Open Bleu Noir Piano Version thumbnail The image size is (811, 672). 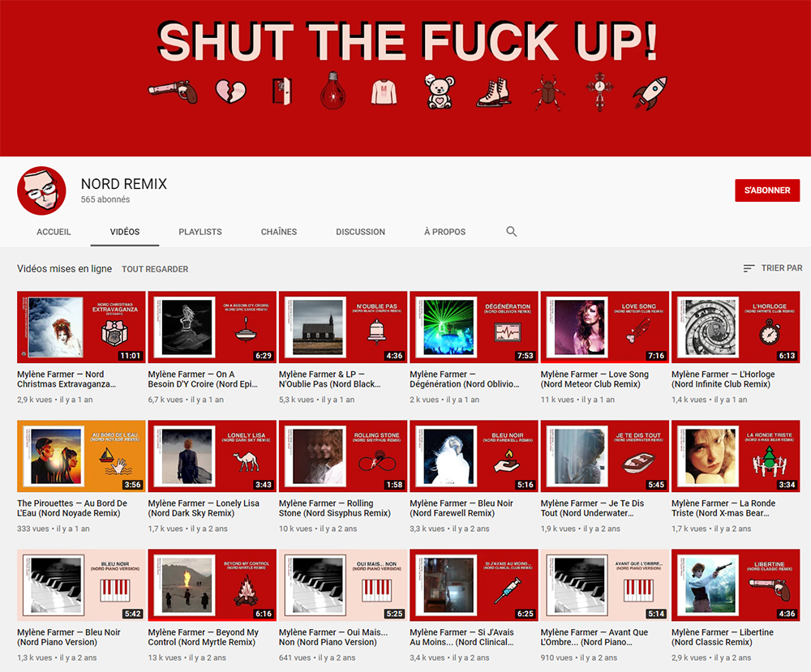tap(81, 584)
